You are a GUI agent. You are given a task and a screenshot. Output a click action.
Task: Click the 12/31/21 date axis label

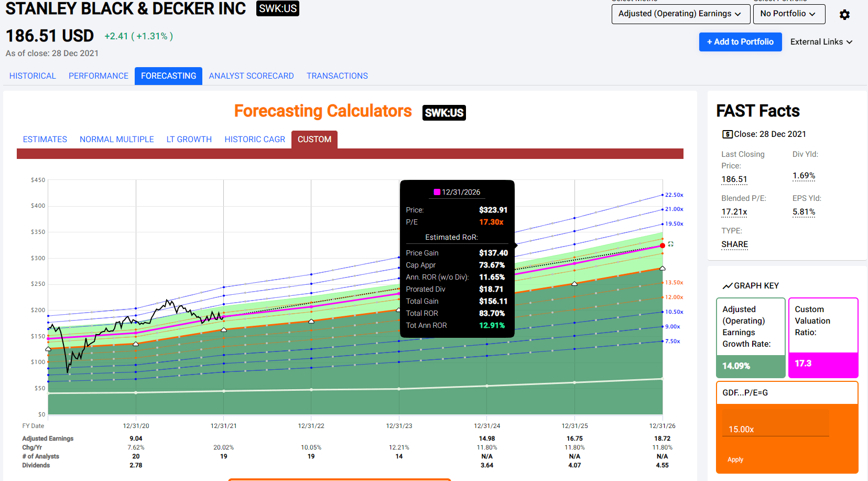point(224,426)
